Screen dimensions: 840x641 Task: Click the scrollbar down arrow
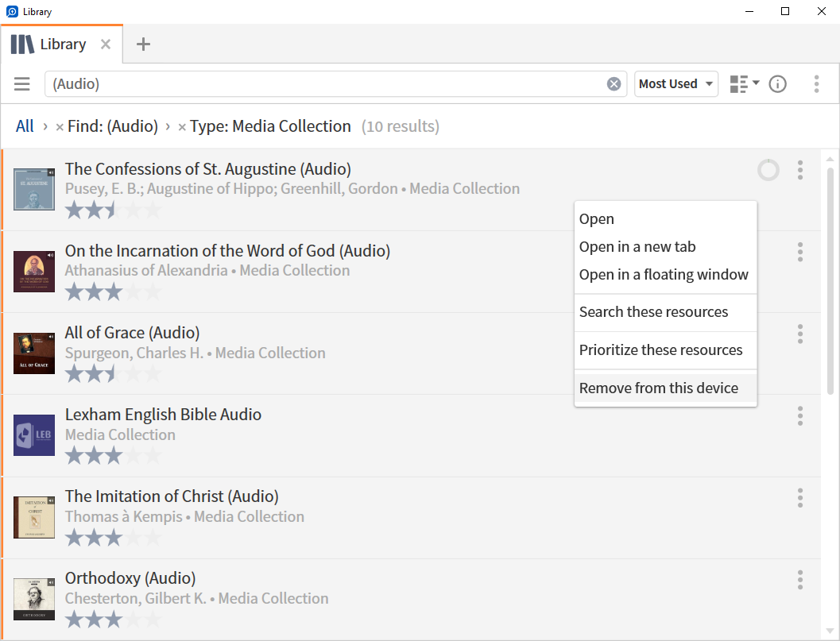pos(830,631)
